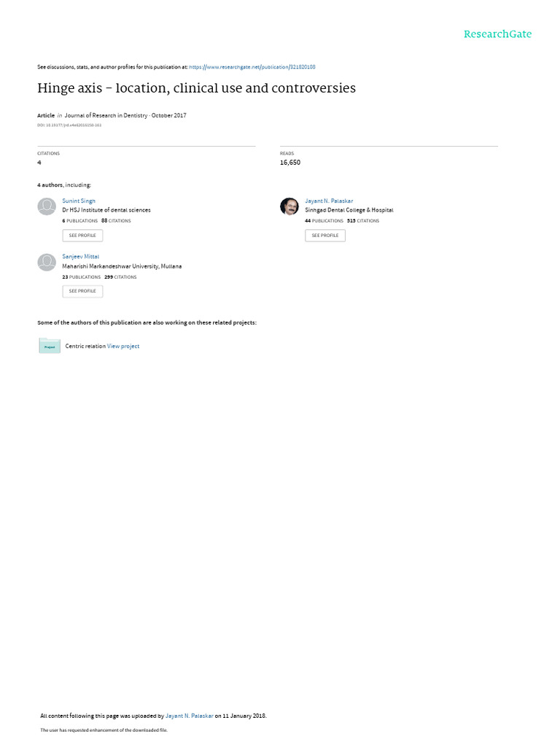The width and height of the screenshot is (560, 747).
Task: Click the ResearchGate logo
Action: point(497,34)
